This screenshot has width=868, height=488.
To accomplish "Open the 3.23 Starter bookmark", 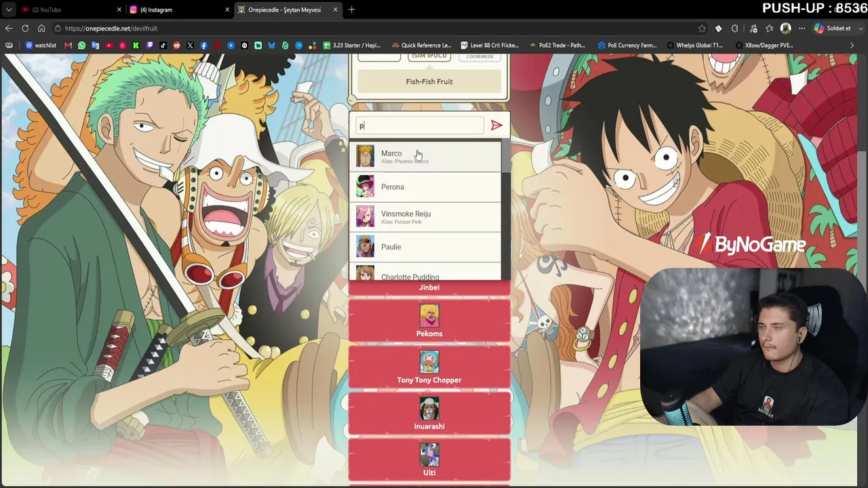I will (351, 45).
